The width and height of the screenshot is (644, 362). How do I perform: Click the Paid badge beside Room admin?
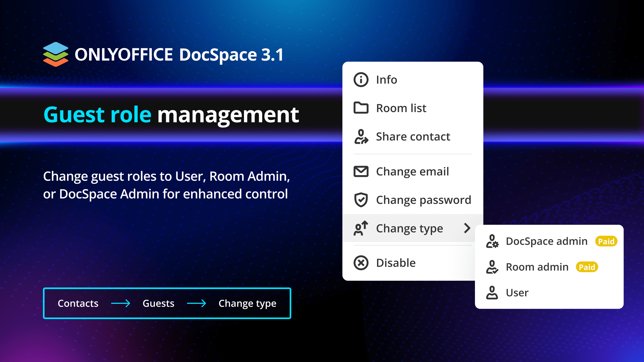click(587, 267)
